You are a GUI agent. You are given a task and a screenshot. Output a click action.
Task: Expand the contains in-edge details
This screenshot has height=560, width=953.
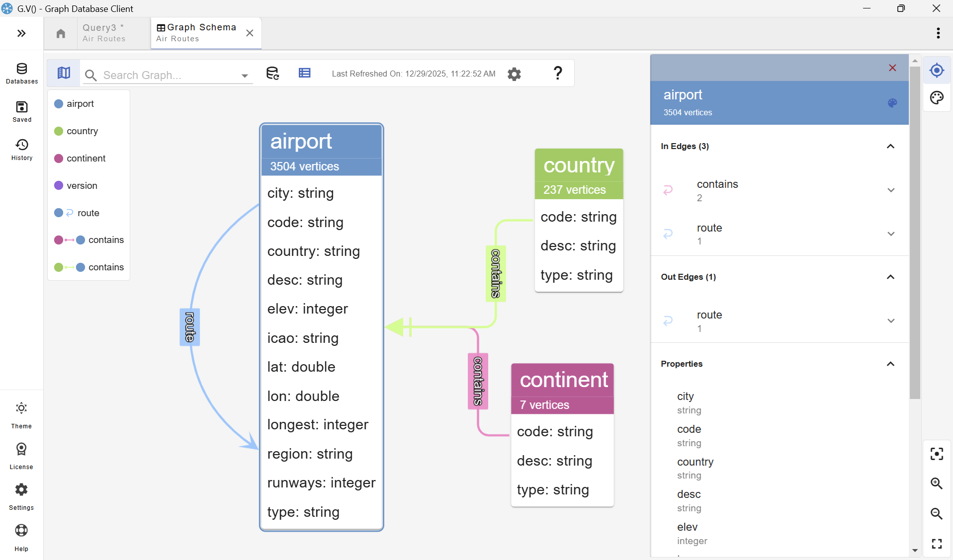891,190
